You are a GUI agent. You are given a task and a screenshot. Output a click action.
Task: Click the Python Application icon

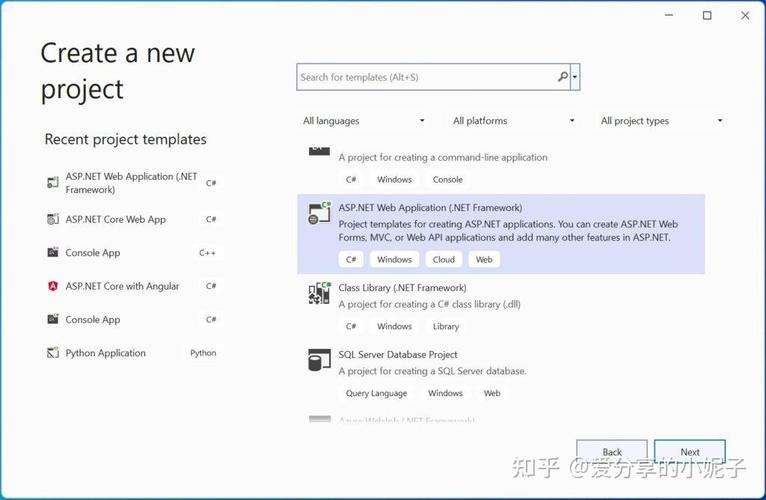tap(53, 353)
